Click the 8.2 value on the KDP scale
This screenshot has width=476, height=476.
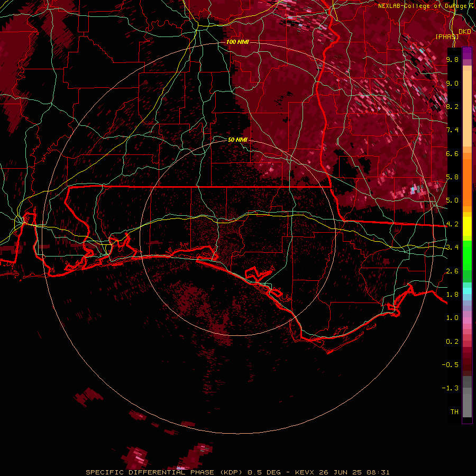(452, 106)
